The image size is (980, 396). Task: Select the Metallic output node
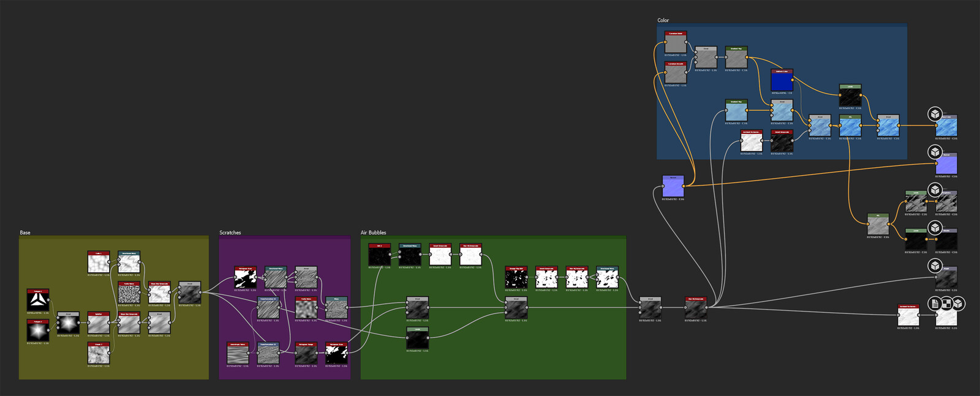[946, 239]
